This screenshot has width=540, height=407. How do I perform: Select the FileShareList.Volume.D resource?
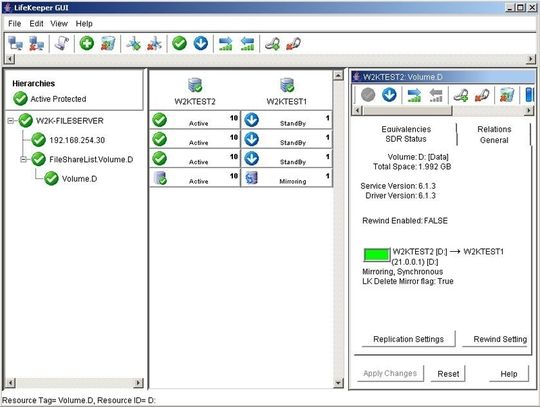pos(91,159)
